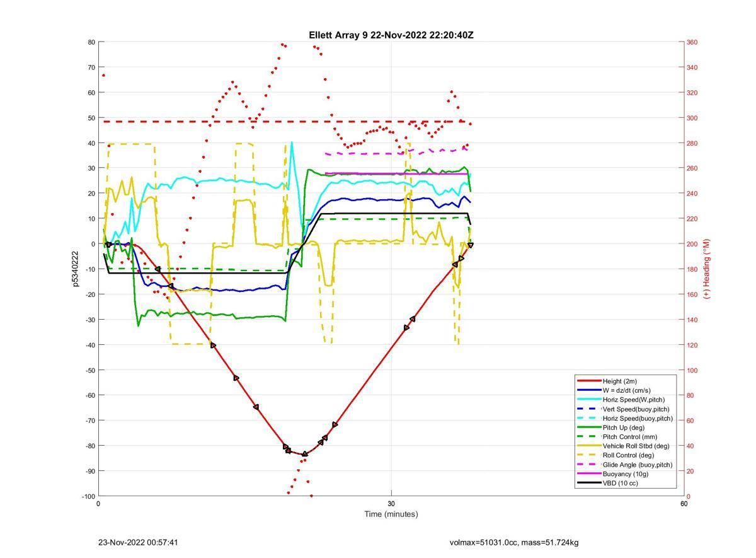
Task: Click the "Horiz Speed(buoy,pitch)" legend entry
Action: [x=638, y=418]
